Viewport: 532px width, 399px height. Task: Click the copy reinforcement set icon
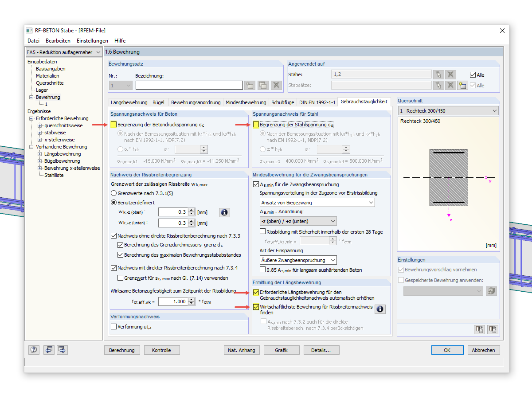pyautogui.click(x=263, y=86)
